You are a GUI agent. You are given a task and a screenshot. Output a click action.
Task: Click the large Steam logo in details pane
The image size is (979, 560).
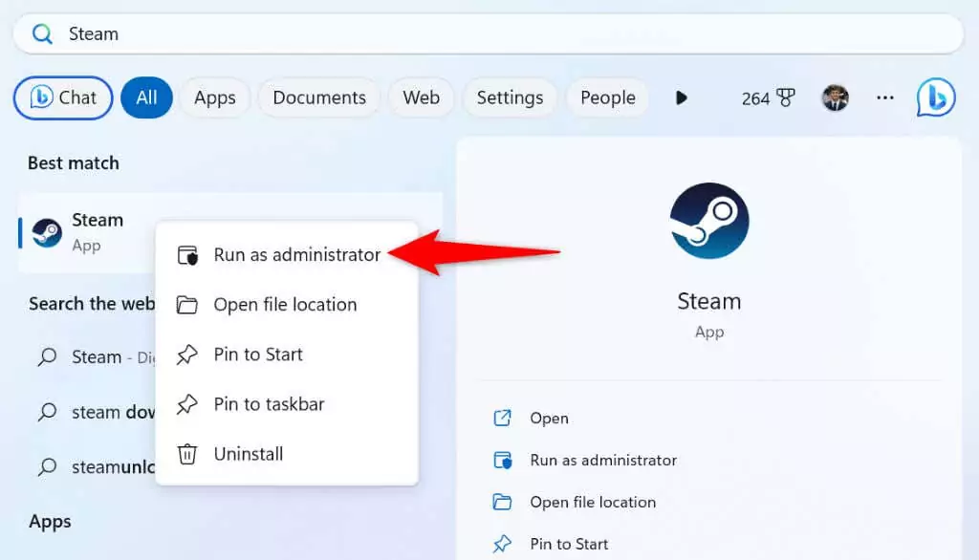point(709,221)
